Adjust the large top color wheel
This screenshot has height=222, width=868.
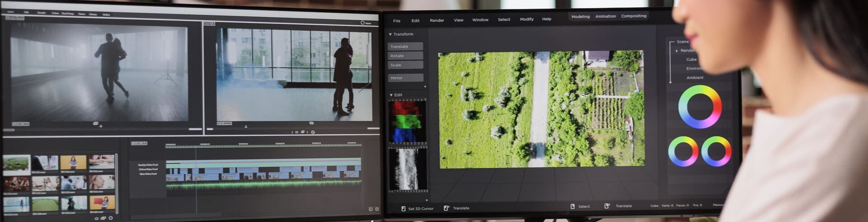700,107
